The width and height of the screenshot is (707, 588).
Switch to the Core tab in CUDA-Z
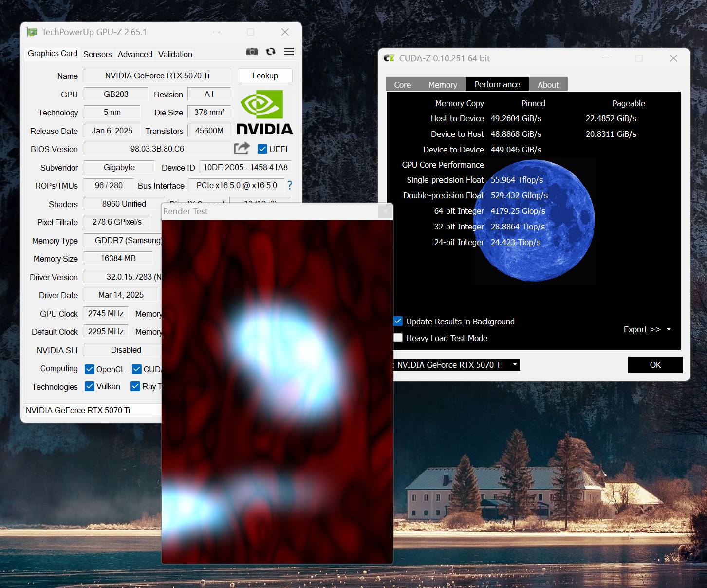[403, 85]
